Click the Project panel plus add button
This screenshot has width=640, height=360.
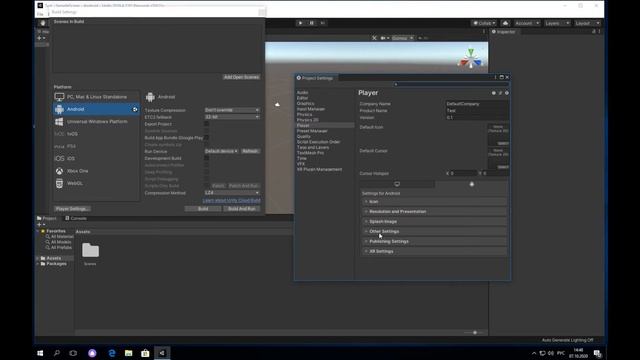click(40, 224)
